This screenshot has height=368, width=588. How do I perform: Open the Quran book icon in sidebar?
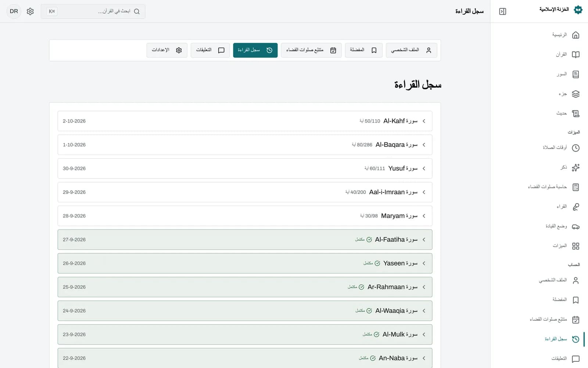point(576,54)
